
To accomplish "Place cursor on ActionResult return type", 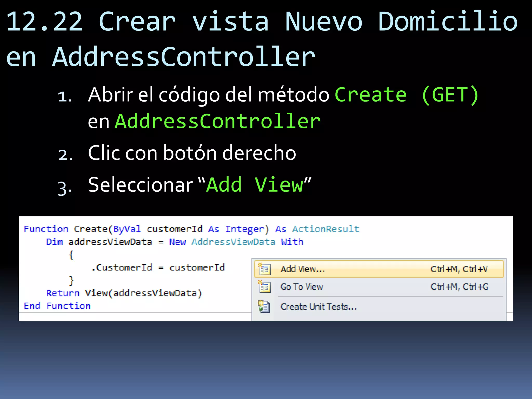I will (x=325, y=229).
